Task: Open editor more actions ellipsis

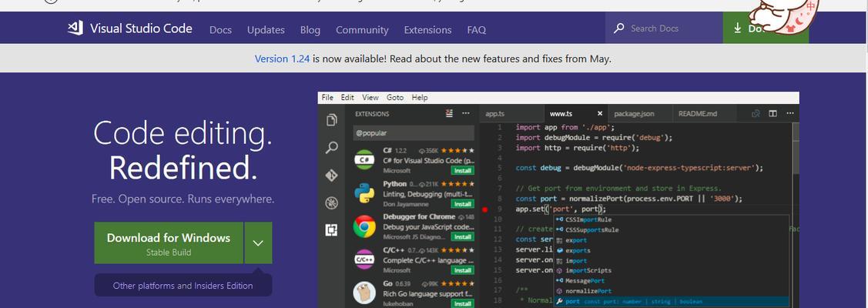Action: click(789, 113)
